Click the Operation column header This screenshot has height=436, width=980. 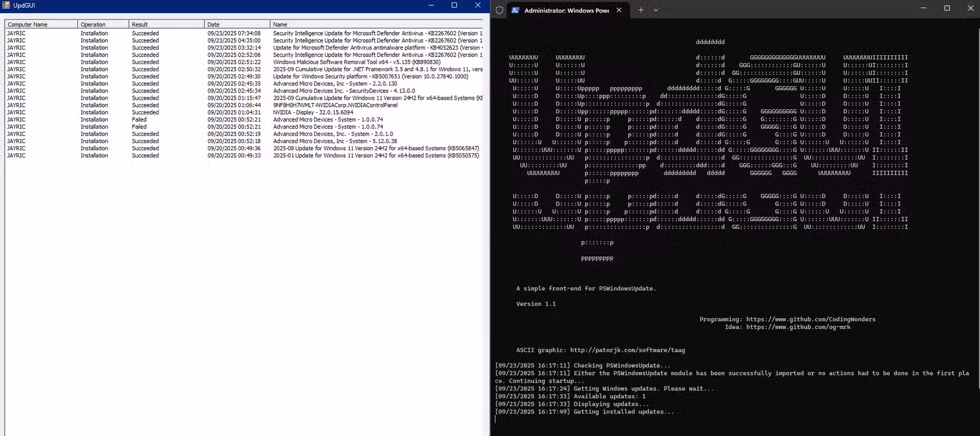[103, 24]
